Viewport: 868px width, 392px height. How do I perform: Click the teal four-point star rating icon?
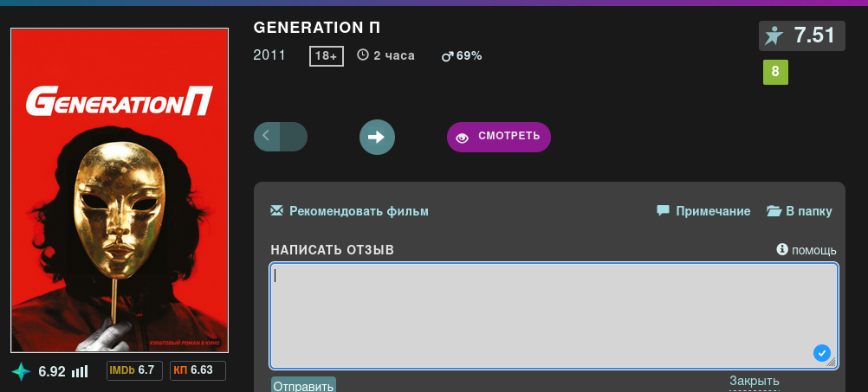click(x=22, y=371)
